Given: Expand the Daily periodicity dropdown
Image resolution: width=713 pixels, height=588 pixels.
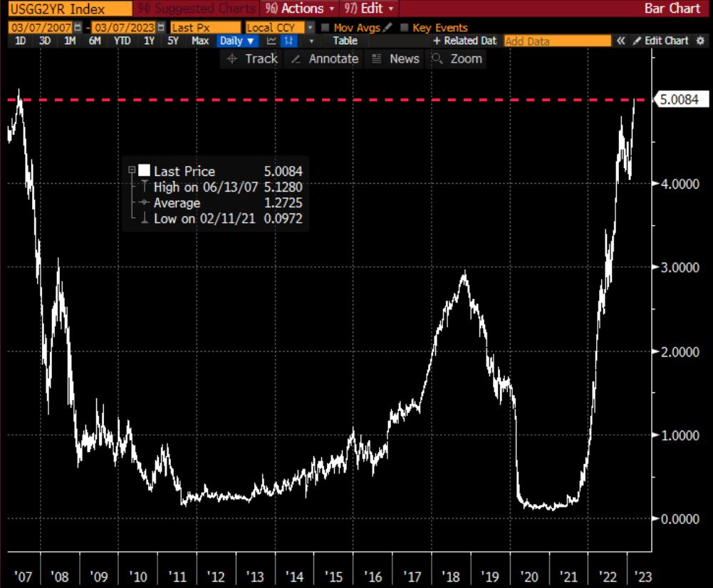Looking at the screenshot, I should (238, 41).
